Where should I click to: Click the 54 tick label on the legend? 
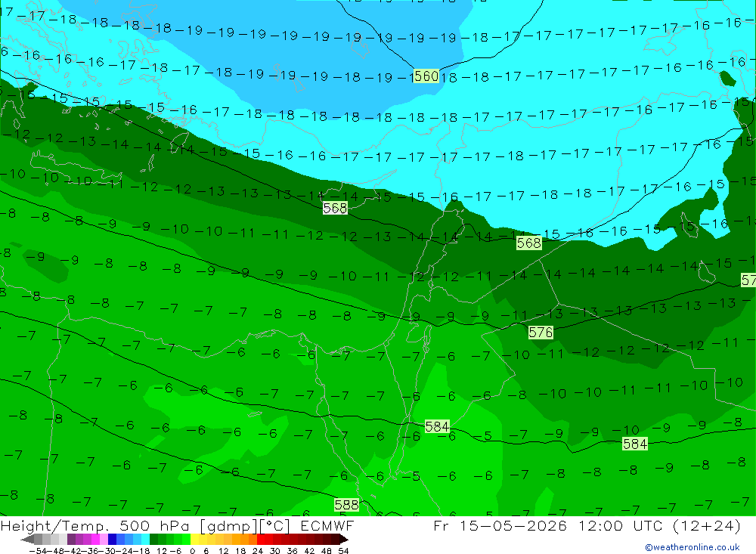[x=343, y=551]
